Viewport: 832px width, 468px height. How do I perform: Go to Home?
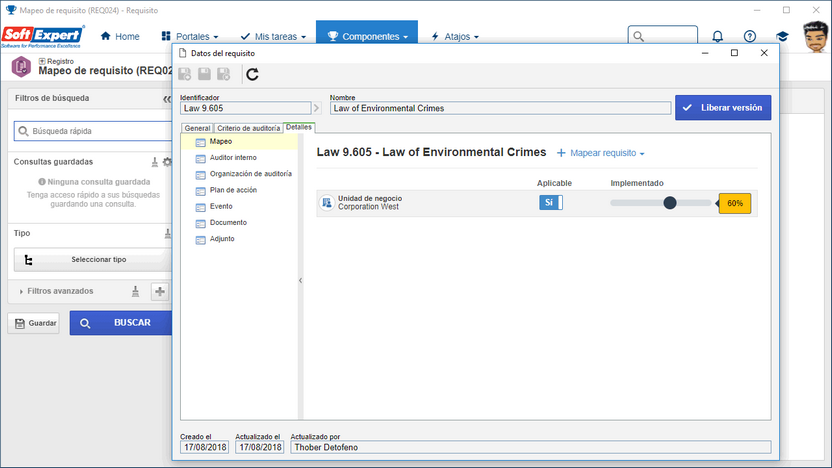[x=120, y=36]
